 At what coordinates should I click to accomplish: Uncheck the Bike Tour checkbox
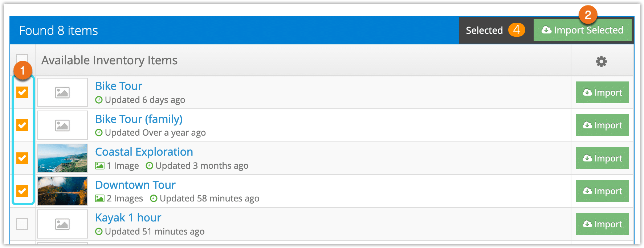[x=22, y=92]
